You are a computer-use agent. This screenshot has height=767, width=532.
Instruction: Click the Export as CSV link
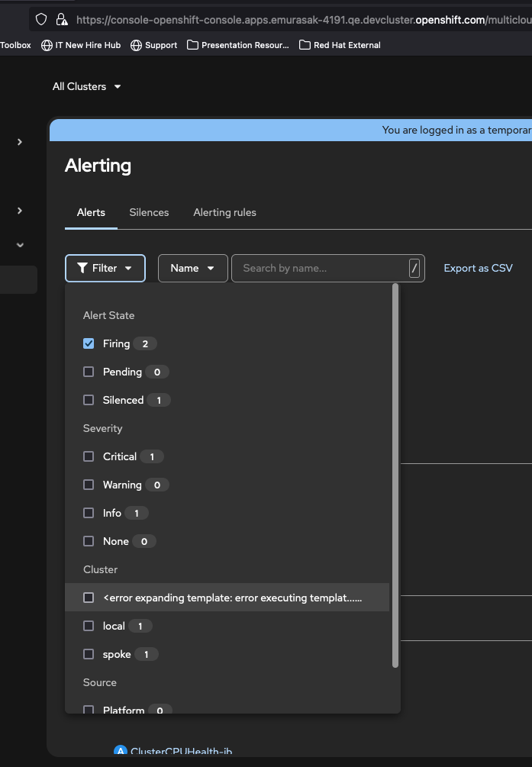tap(478, 268)
